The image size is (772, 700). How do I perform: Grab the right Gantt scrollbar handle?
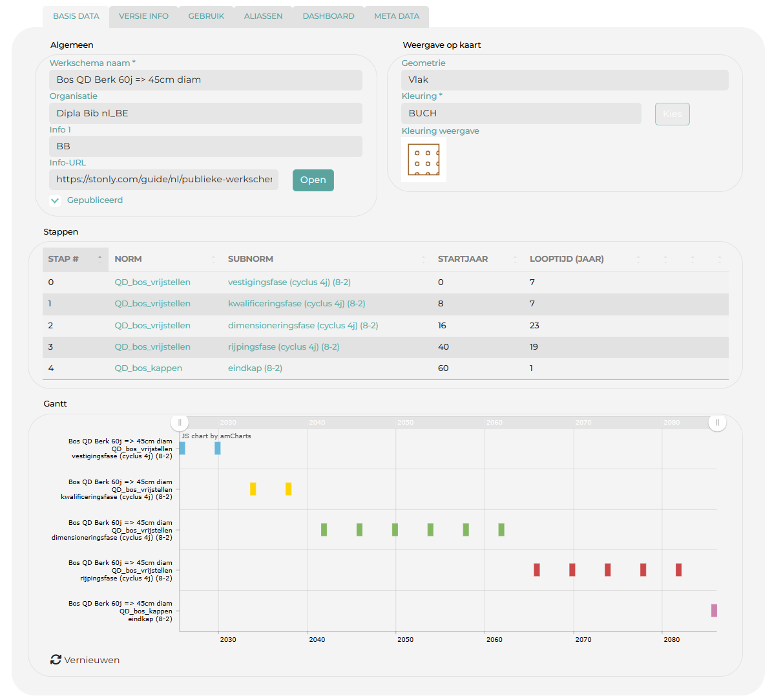point(717,423)
